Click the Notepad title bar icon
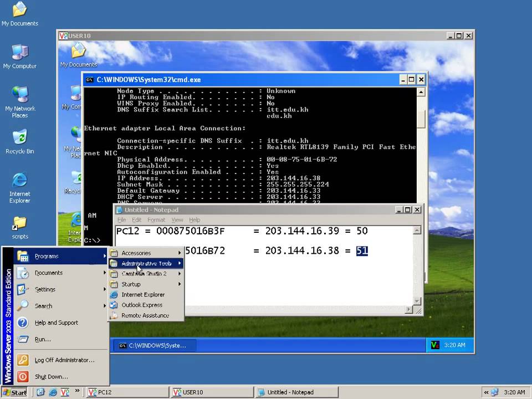This screenshot has width=532, height=399. click(x=120, y=209)
